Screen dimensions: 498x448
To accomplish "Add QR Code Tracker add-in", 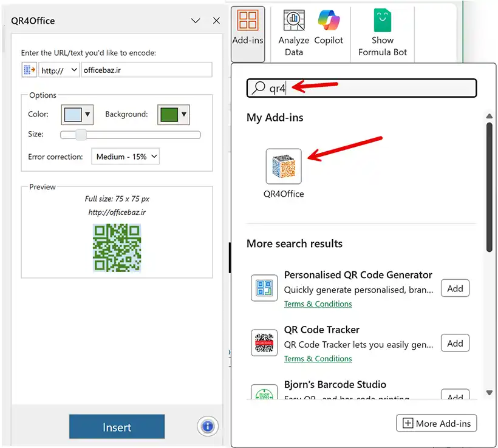I will click(455, 343).
